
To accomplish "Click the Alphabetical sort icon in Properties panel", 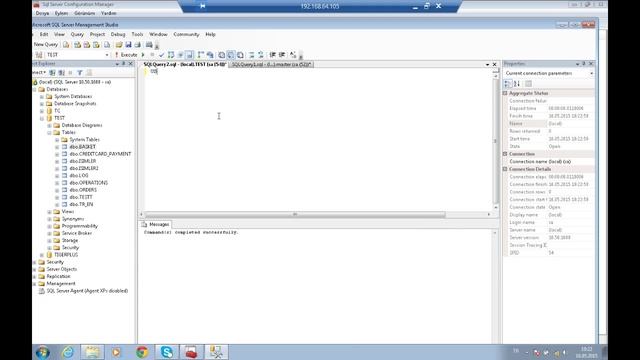I will pyautogui.click(x=517, y=84).
